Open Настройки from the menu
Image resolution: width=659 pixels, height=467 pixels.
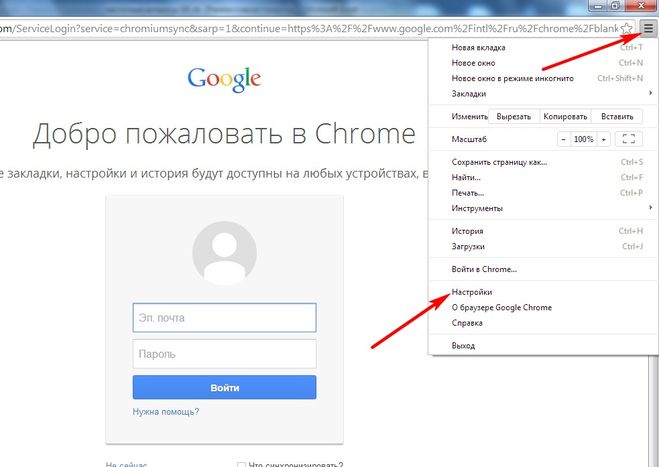(x=543, y=292)
